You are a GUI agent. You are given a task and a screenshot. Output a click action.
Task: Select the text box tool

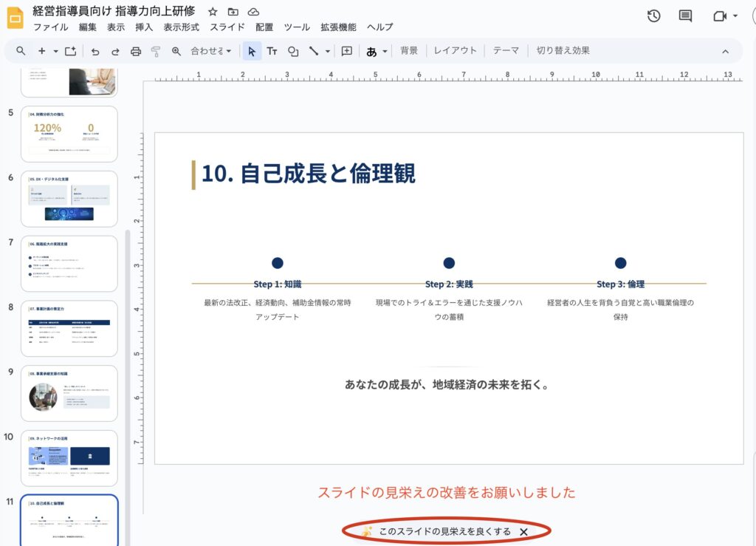pyautogui.click(x=272, y=51)
